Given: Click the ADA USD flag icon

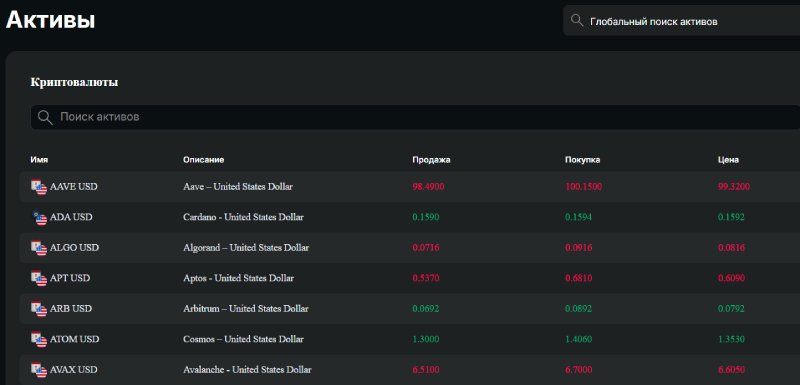Looking at the screenshot, I should 39,218.
